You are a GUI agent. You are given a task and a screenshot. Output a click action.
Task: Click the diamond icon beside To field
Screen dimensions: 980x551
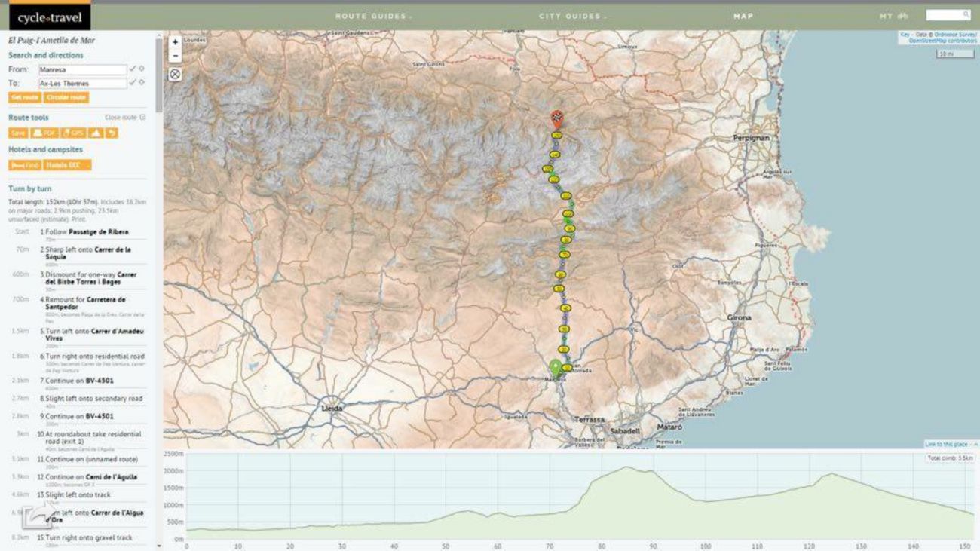pos(141,83)
